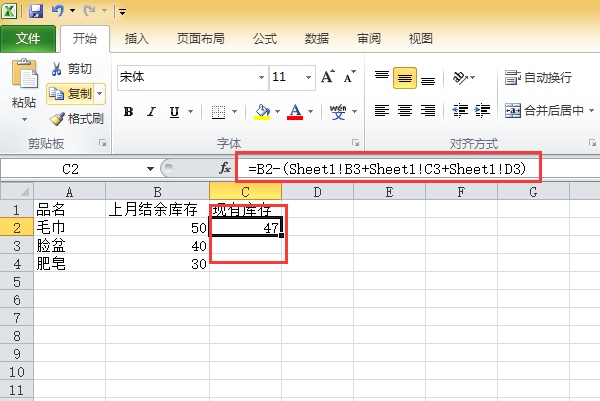Align text right

pos(428,111)
